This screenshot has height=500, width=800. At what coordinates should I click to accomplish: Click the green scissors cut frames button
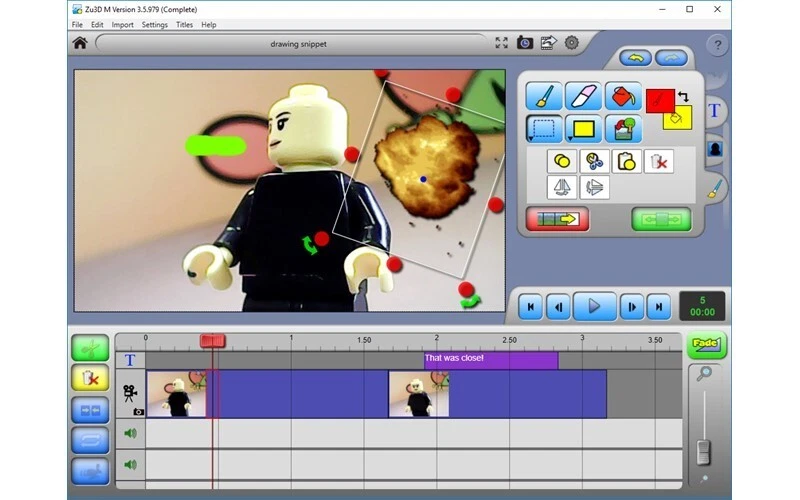pos(90,348)
